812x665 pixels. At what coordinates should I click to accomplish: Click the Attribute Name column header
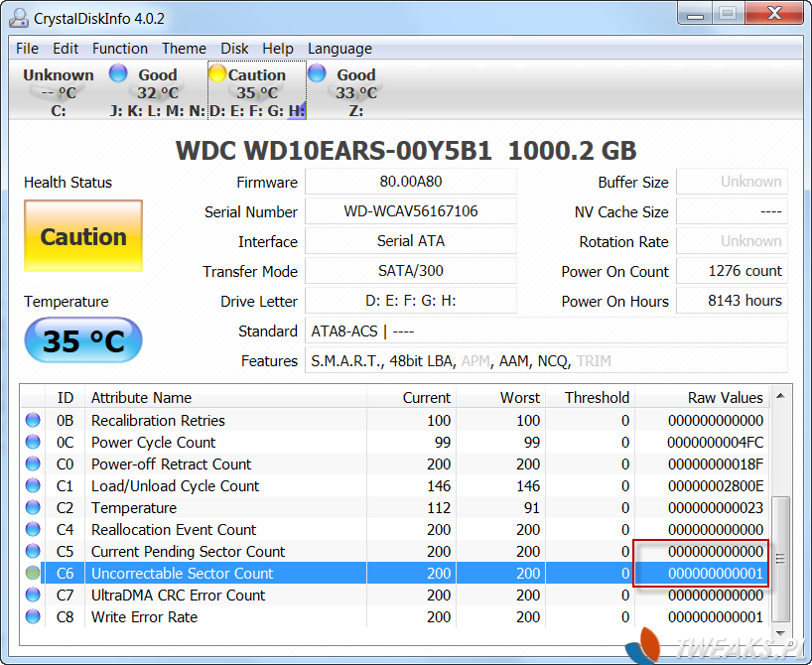(225, 397)
